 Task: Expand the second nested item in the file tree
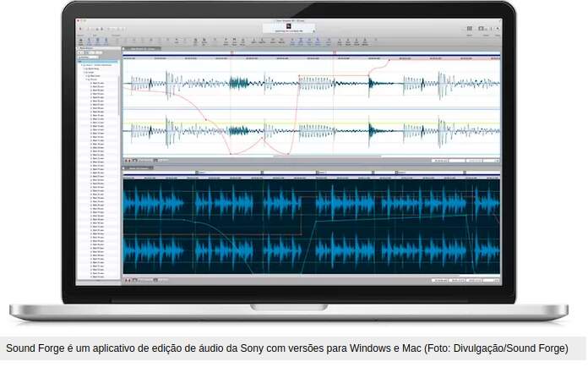[x=84, y=73]
